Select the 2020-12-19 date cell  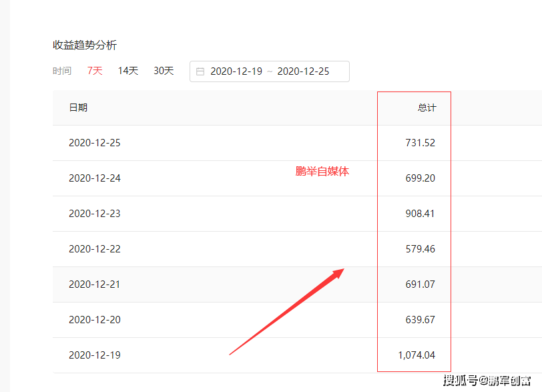pyautogui.click(x=95, y=355)
